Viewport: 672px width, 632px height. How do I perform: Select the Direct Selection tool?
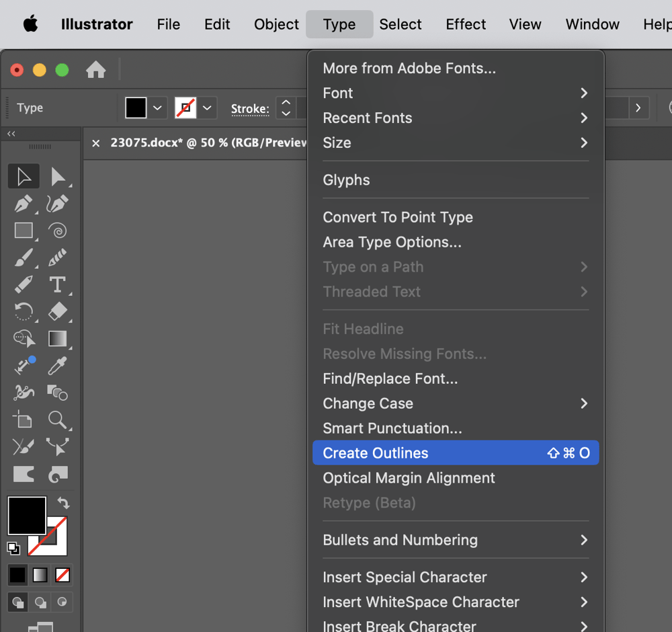coord(57,176)
